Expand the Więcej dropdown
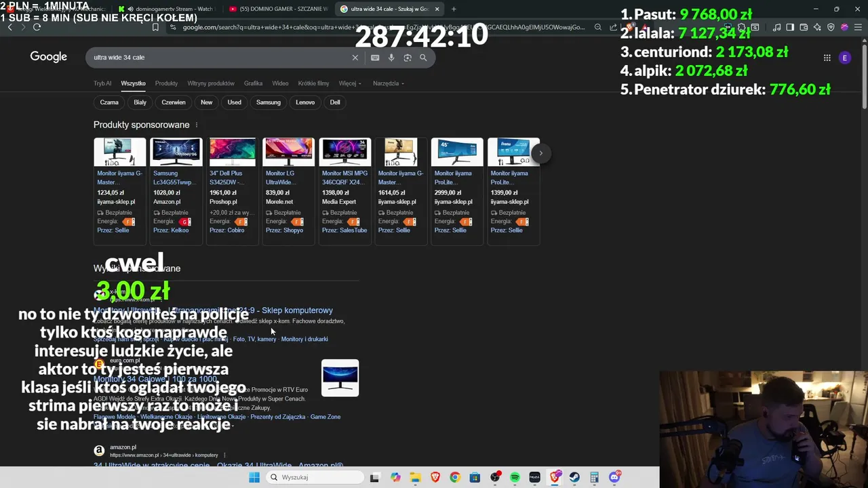The height and width of the screenshot is (488, 868). (350, 83)
